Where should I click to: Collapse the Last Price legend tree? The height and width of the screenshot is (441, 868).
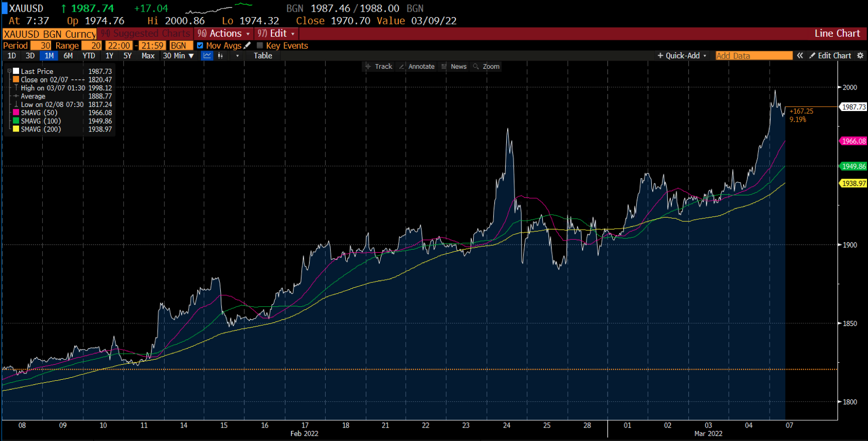point(9,71)
